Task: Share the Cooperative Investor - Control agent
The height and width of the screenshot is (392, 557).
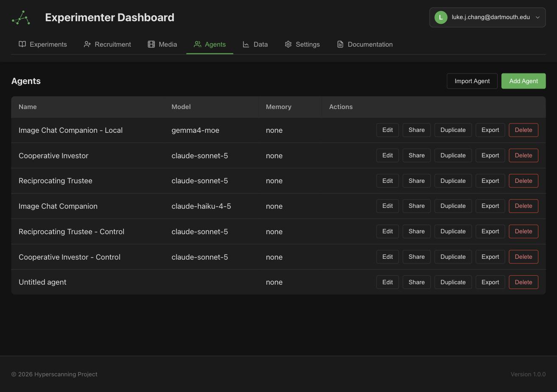Action: 417,257
